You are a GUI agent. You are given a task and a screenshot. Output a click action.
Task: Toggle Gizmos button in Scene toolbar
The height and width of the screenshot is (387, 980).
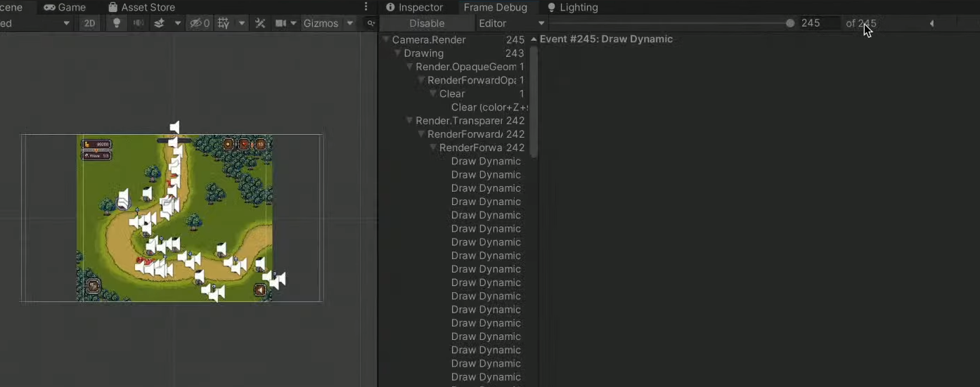point(321,23)
